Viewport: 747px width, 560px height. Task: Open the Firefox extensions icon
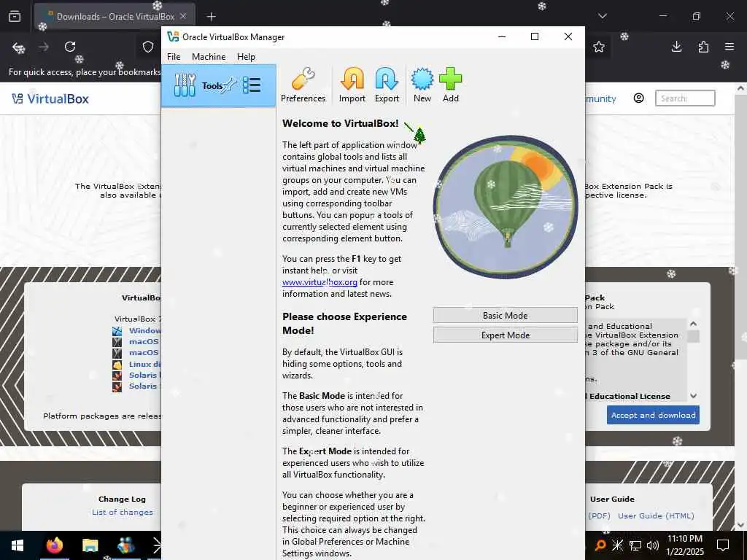703,47
